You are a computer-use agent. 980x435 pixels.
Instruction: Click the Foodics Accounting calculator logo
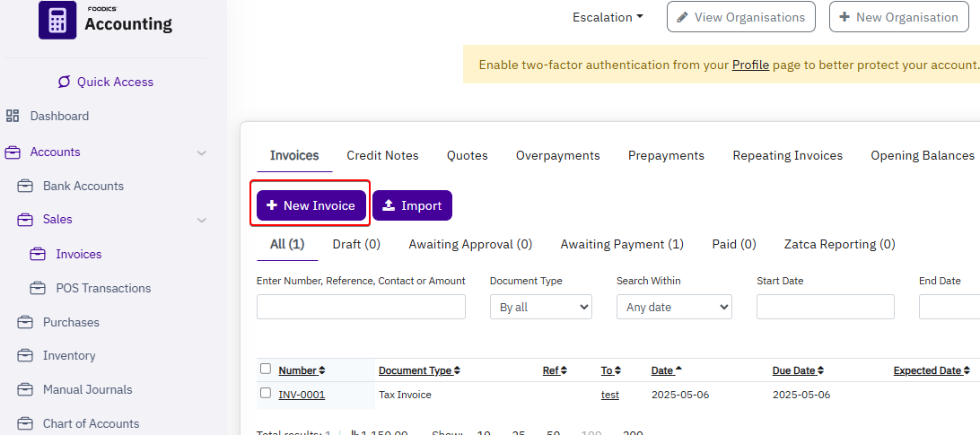click(x=57, y=20)
